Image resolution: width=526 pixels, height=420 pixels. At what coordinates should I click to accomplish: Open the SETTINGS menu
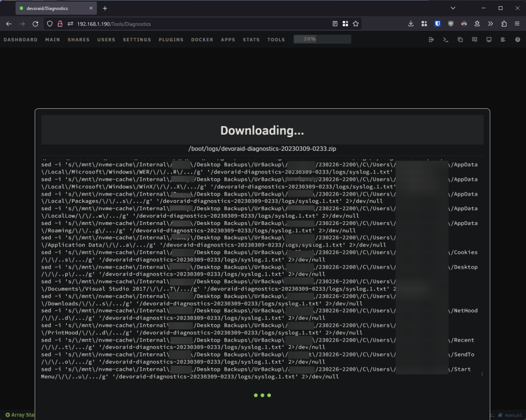137,39
